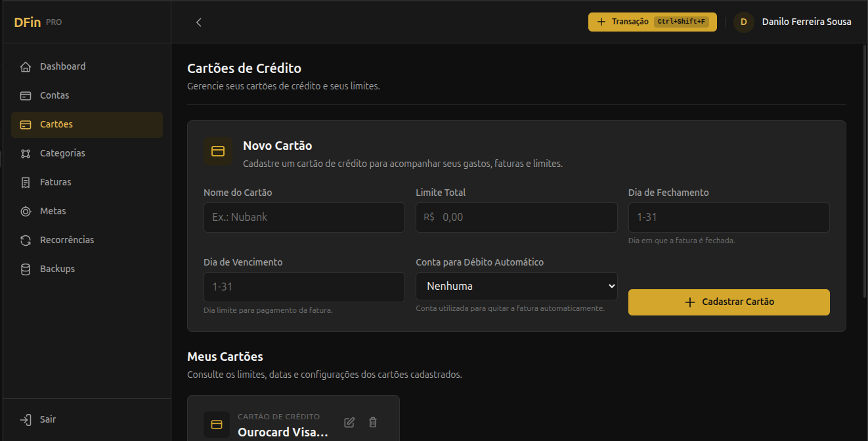Open the Dashboard menu item

coord(87,66)
